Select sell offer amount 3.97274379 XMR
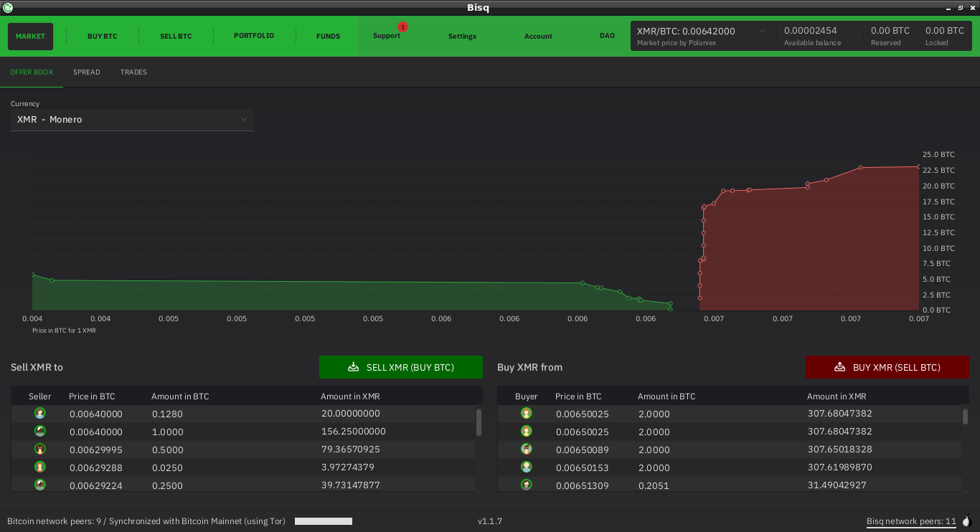The image size is (980, 532). [x=348, y=467]
